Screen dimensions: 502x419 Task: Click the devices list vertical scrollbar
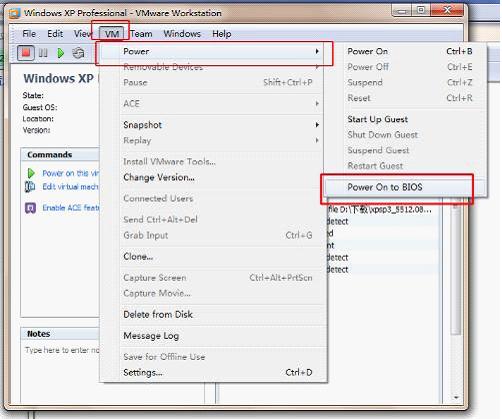point(456,267)
